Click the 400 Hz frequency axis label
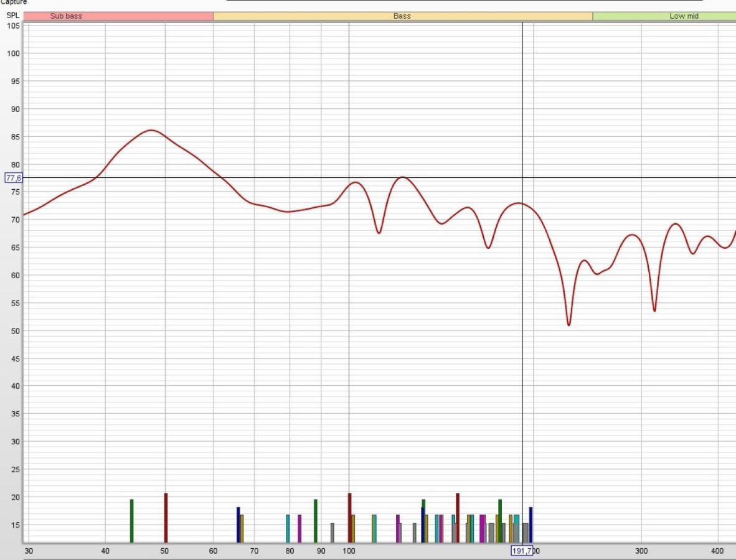The width and height of the screenshot is (736, 560). (x=717, y=551)
